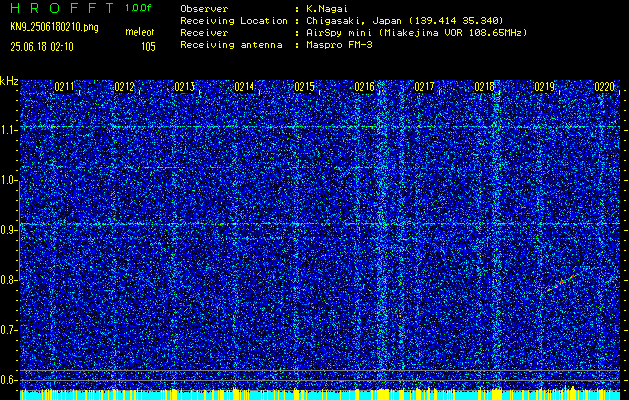Image resolution: width=629 pixels, height=400 pixels.
Task: Click the red meteor echo streak near 0219
Action: pos(563,282)
